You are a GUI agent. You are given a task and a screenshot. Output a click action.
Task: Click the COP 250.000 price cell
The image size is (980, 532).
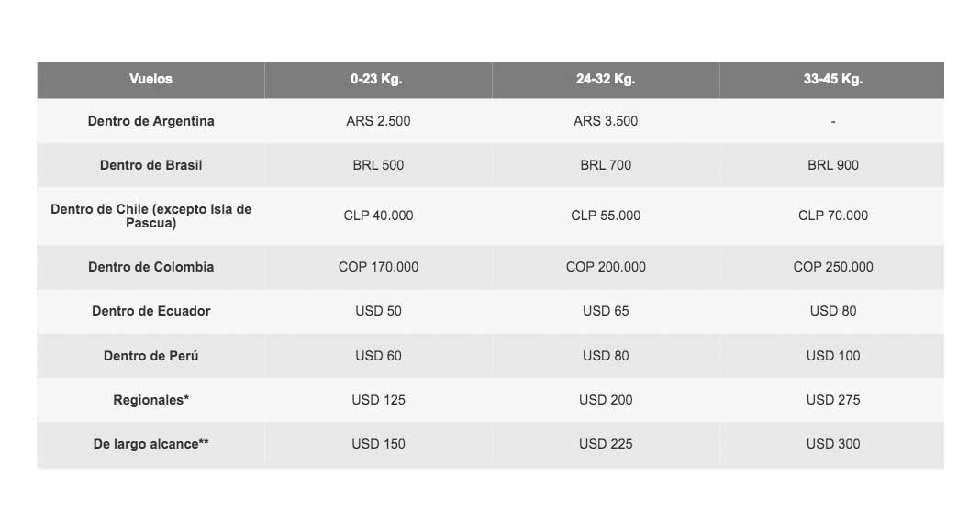point(832,267)
